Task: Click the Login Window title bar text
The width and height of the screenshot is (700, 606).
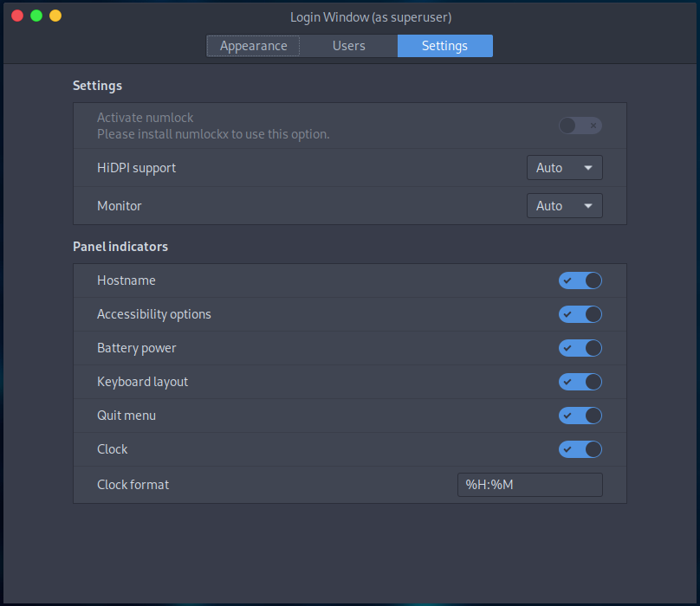Action: (371, 16)
